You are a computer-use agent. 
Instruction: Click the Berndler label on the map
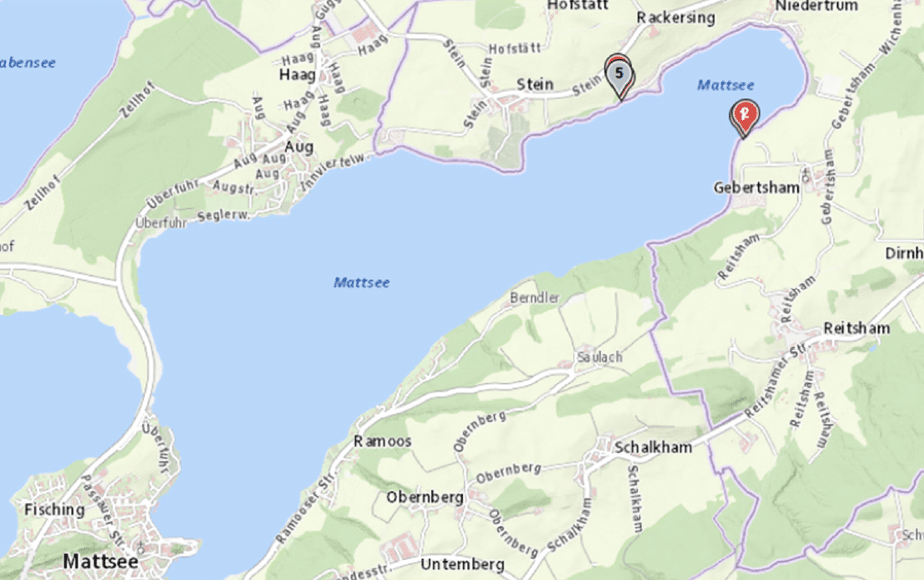click(535, 298)
